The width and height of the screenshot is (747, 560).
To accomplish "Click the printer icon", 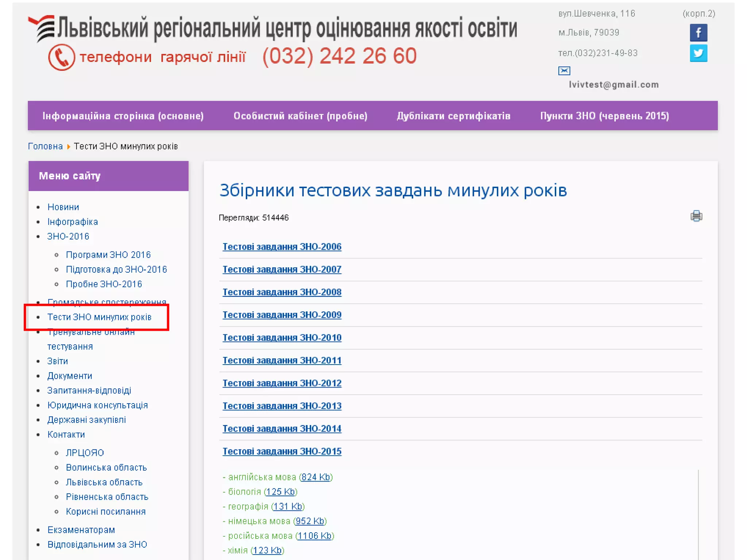I will point(696,216).
